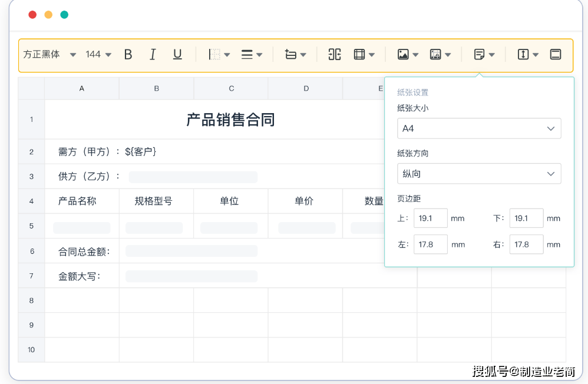Select column B header
The image size is (588, 384).
pos(156,88)
